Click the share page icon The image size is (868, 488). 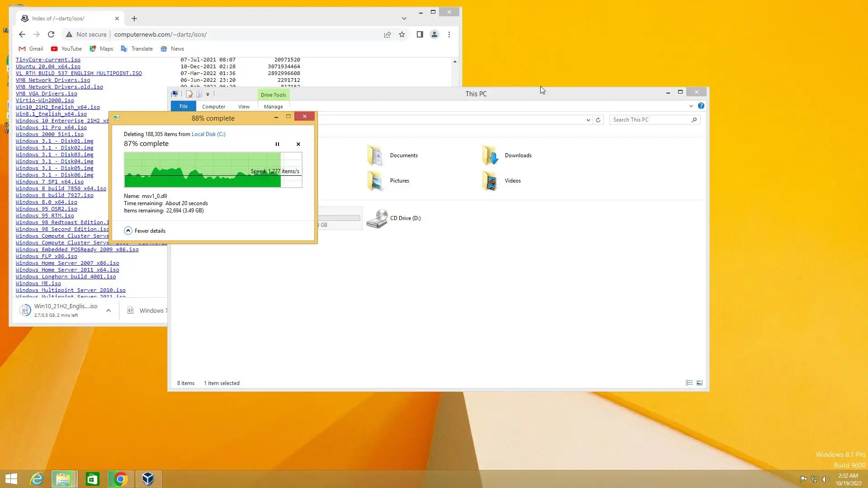(x=387, y=34)
